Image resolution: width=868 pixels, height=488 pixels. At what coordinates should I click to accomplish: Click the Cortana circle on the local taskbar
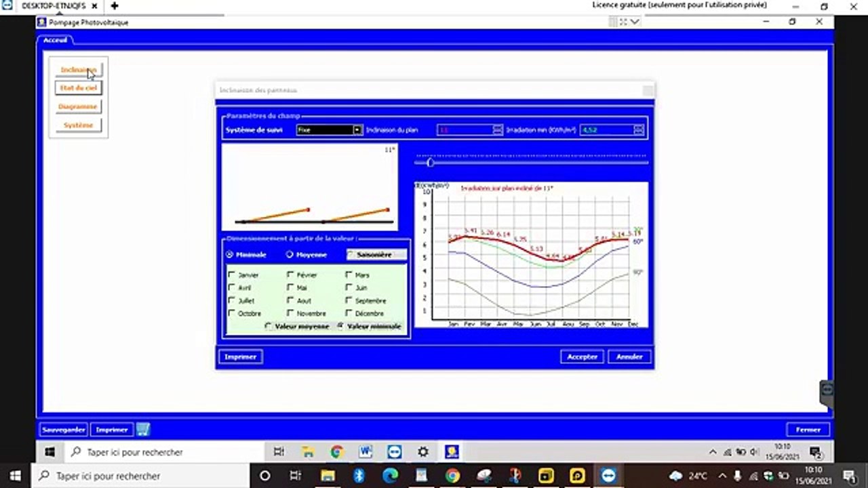pos(265,476)
